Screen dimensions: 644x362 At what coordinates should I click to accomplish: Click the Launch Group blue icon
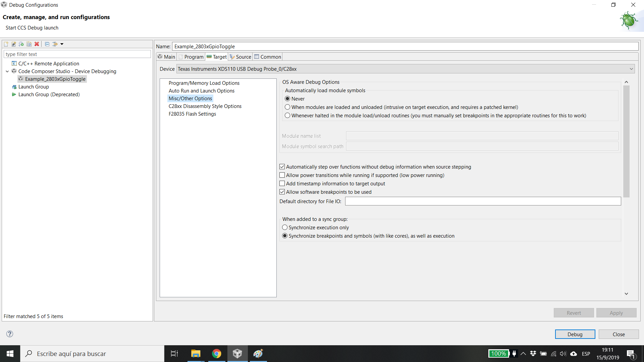pos(14,87)
